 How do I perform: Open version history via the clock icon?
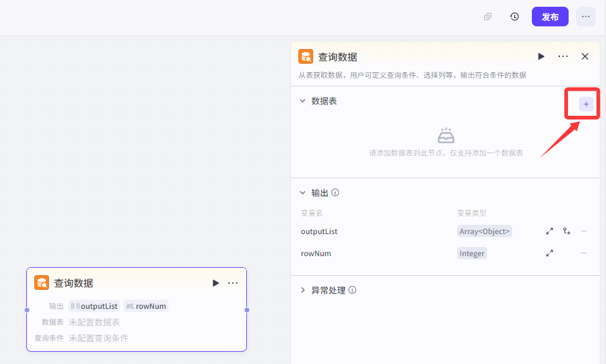(515, 17)
